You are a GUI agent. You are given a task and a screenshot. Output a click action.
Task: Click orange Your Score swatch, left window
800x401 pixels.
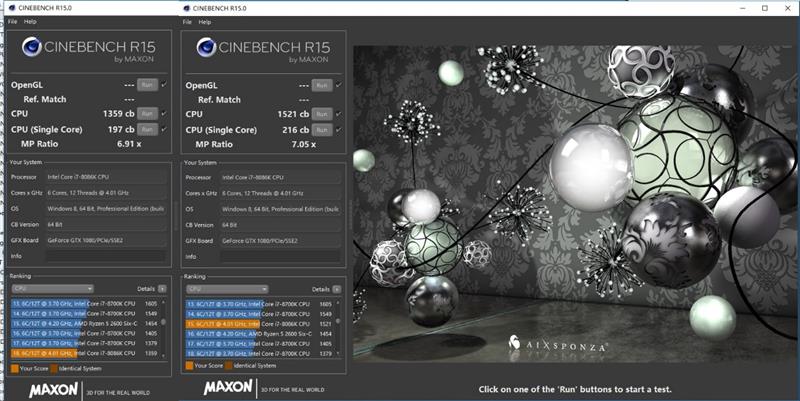click(x=14, y=368)
